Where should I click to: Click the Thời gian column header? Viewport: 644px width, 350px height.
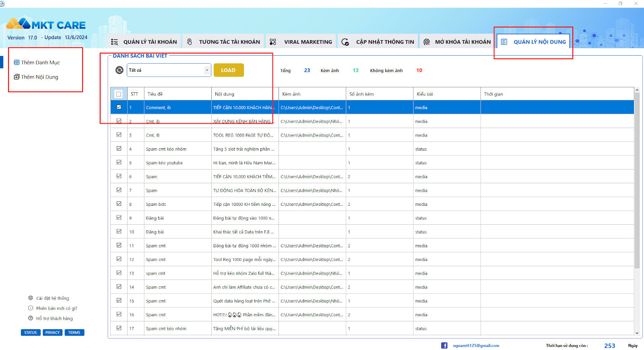tap(557, 94)
